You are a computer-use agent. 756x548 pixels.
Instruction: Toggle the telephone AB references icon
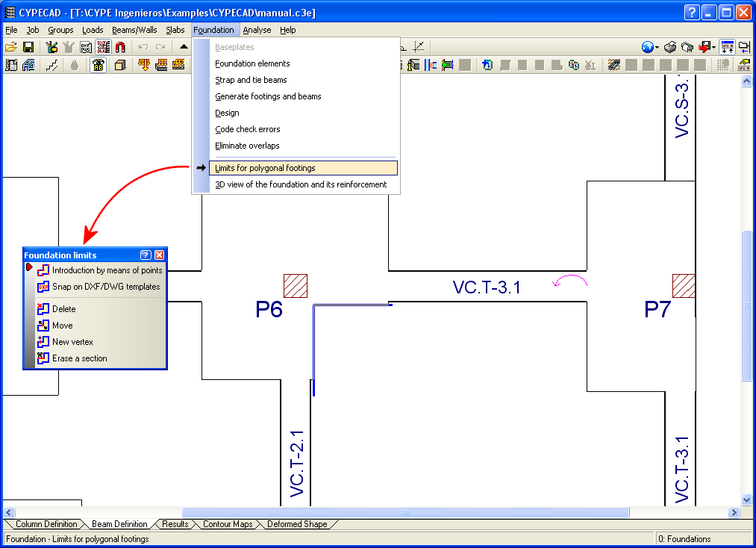pos(98,65)
